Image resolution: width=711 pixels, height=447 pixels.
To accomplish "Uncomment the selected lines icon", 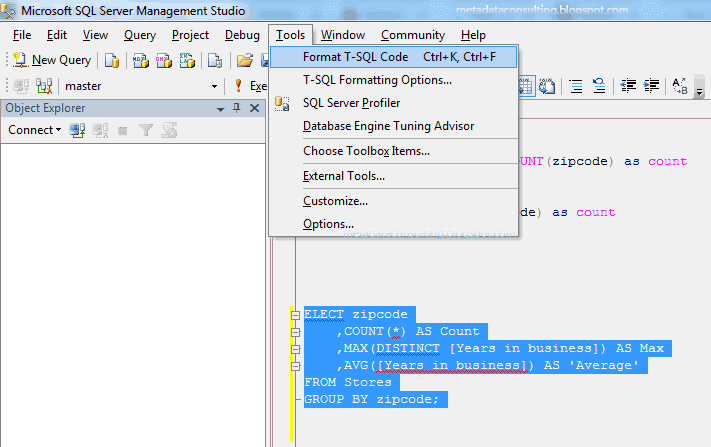I will (x=599, y=86).
